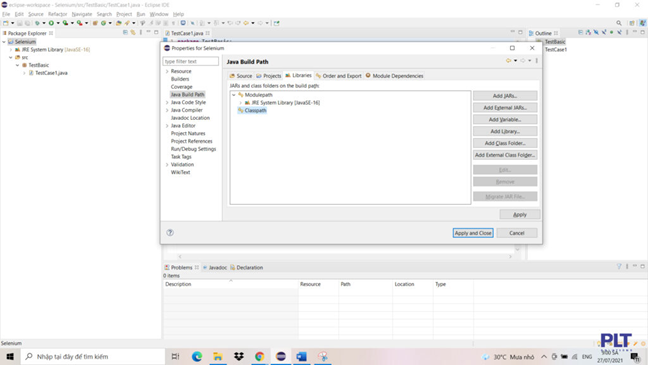Click the Open Type toolbar icon
Image resolution: width=648 pixels, height=365 pixels.
(x=119, y=23)
